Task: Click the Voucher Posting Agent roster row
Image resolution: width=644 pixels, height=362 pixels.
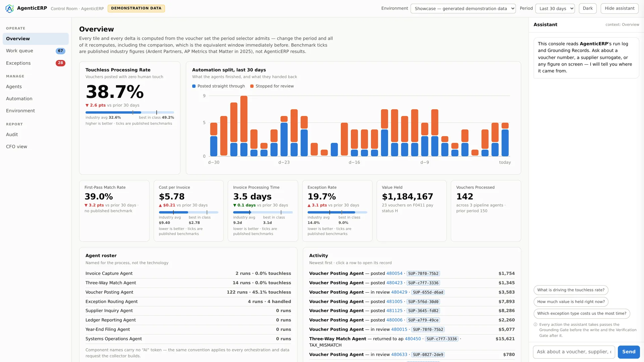Action: coord(188,292)
